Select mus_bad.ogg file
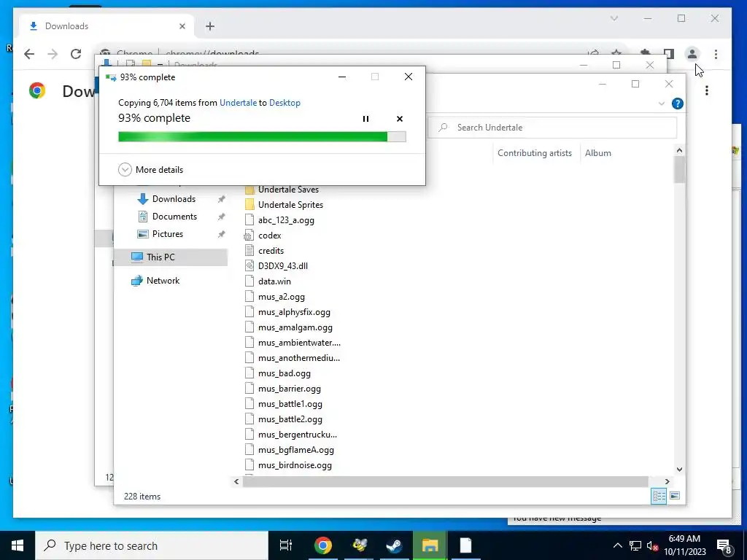Screen dimensions: 747x560 284,373
